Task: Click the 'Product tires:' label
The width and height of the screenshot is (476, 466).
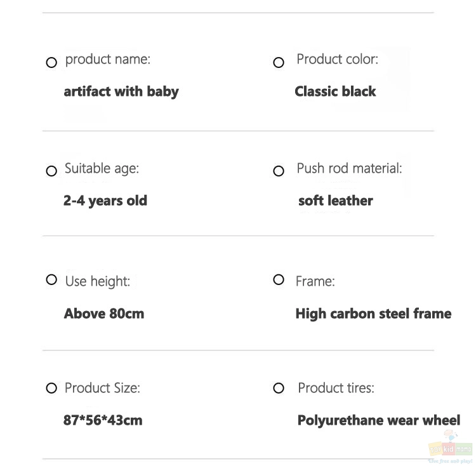Action: 336,388
